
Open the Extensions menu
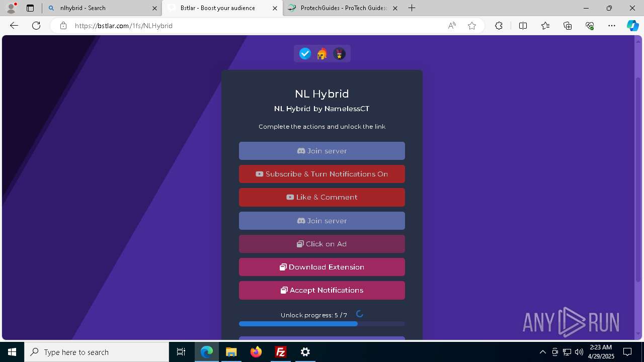click(x=499, y=26)
